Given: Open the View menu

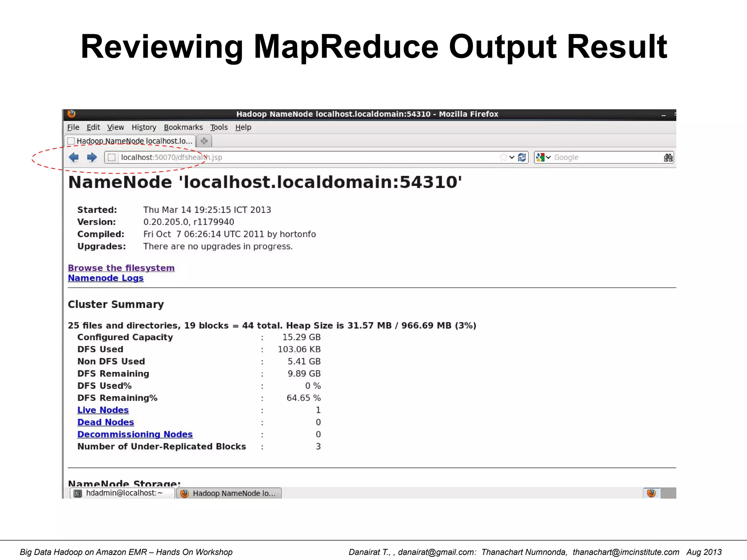Looking at the screenshot, I should coord(116,127).
